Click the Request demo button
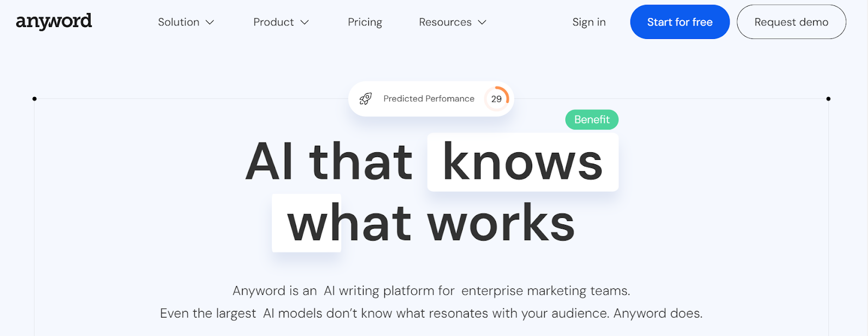Image resolution: width=868 pixels, height=336 pixels. pyautogui.click(x=792, y=22)
